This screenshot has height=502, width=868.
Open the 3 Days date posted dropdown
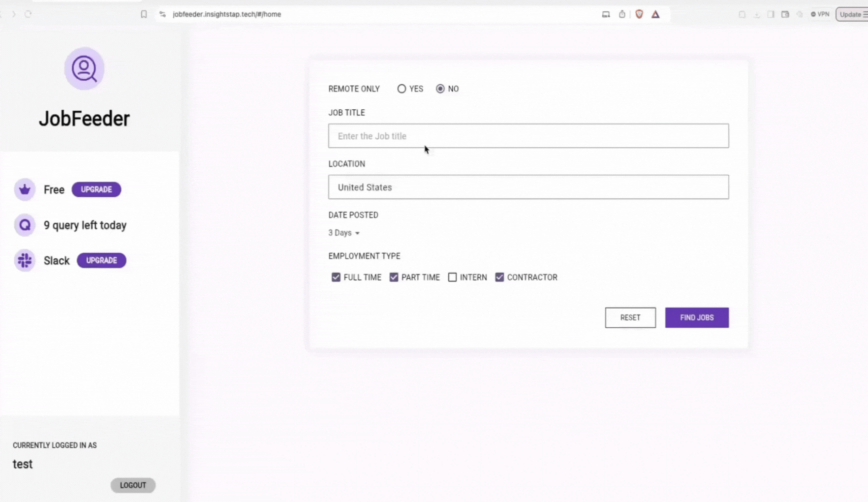[343, 233]
